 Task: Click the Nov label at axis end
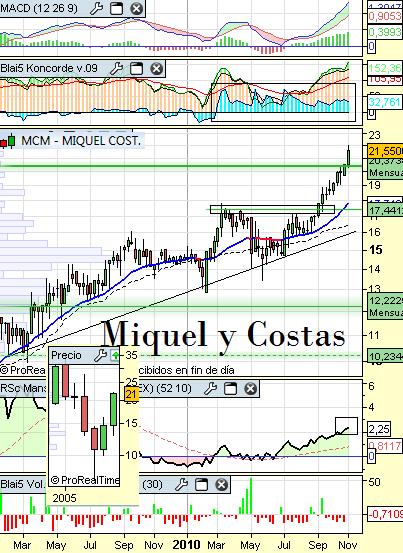(x=348, y=545)
